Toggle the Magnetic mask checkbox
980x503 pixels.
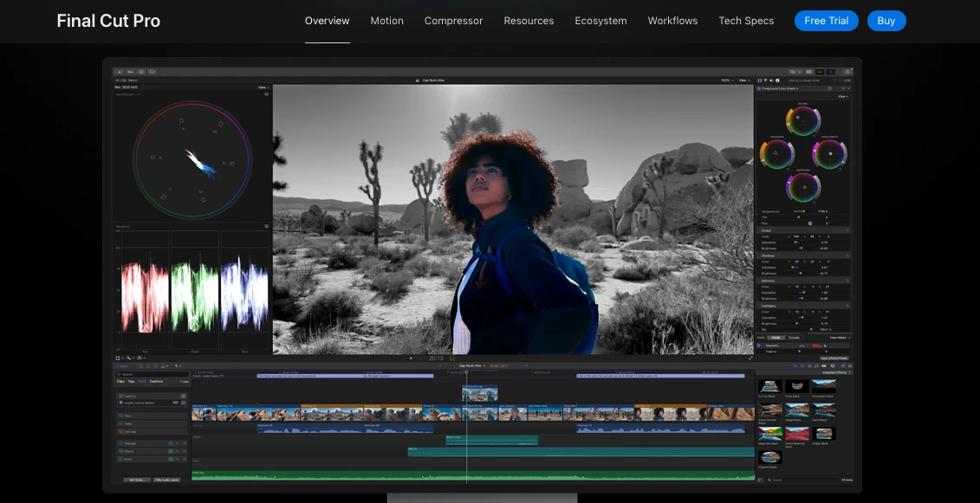click(759, 345)
